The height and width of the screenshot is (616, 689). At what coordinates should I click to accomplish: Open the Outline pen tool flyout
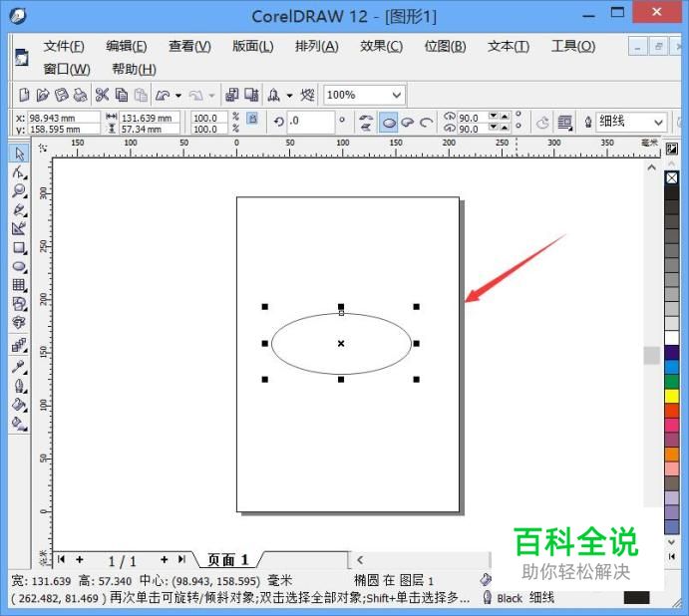coord(19,386)
